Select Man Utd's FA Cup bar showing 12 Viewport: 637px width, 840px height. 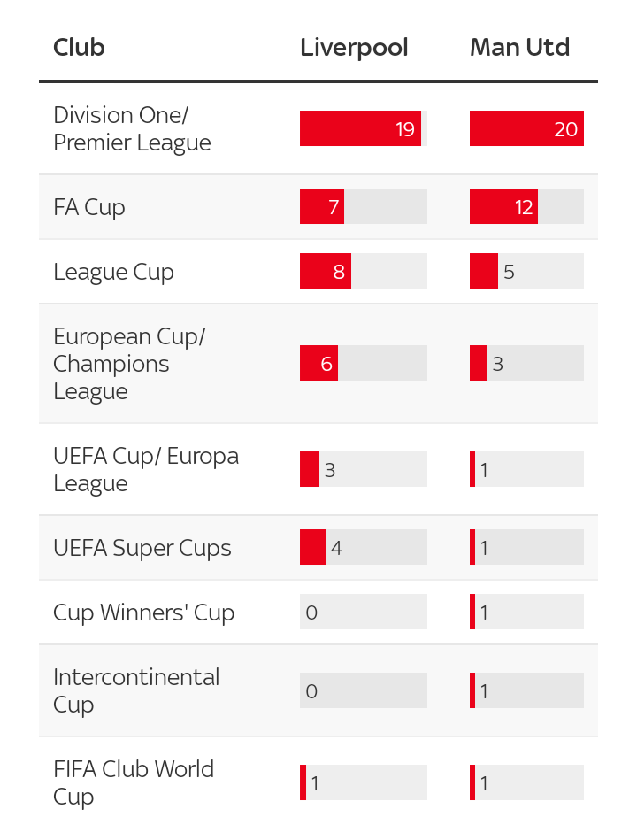[503, 207]
